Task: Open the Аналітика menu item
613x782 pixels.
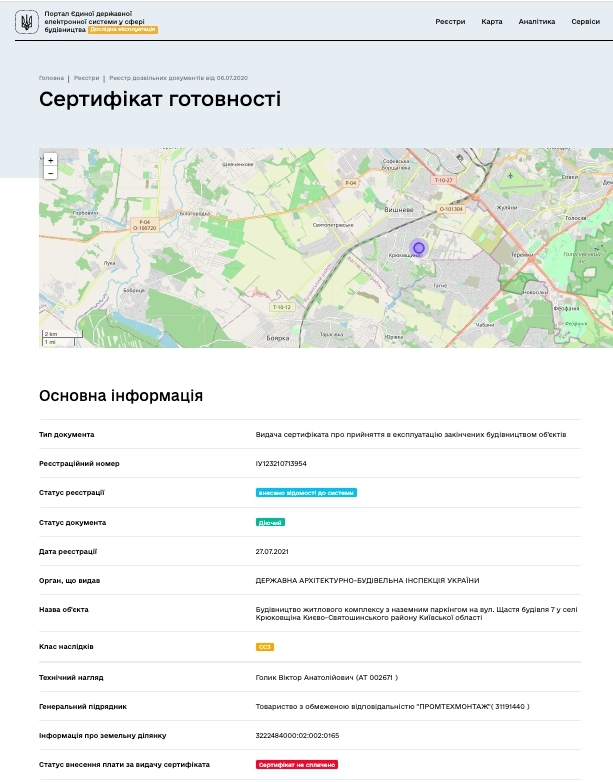Action: tap(537, 21)
